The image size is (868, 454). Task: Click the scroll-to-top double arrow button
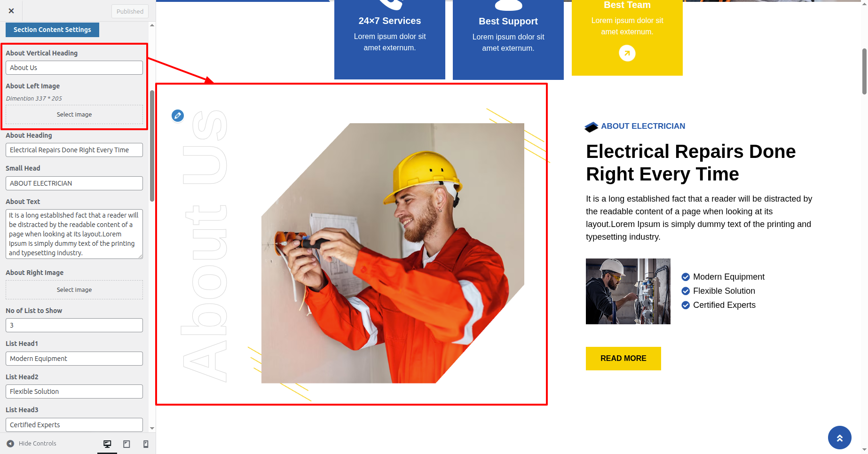tap(839, 438)
